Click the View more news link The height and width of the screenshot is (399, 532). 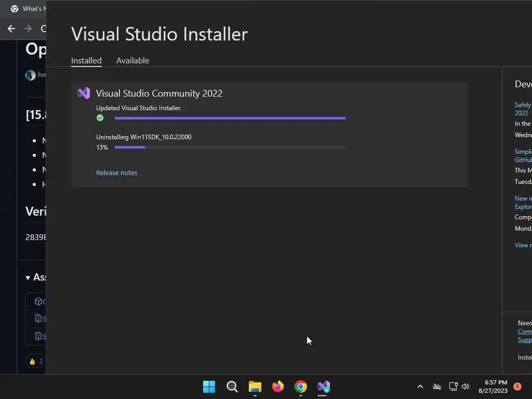pyautogui.click(x=523, y=245)
